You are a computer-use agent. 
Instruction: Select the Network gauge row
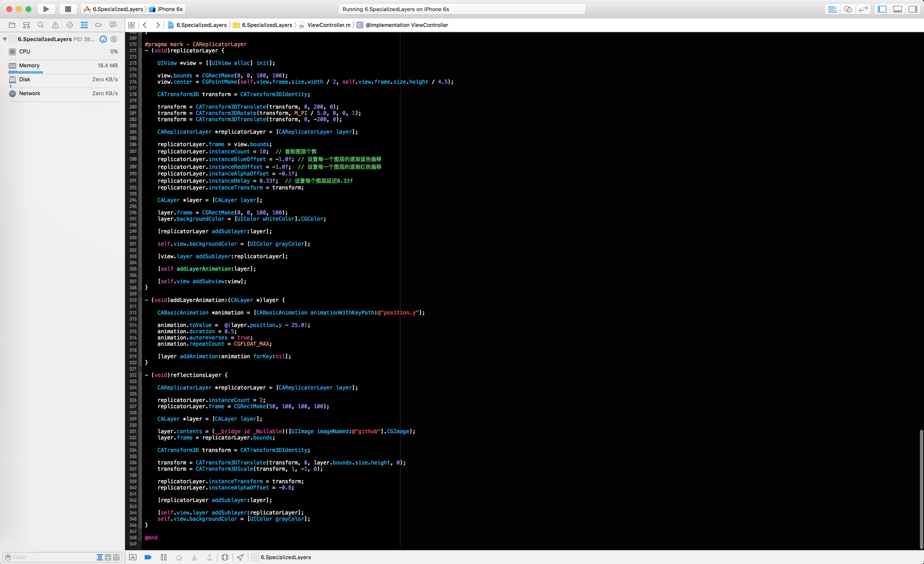[63, 93]
